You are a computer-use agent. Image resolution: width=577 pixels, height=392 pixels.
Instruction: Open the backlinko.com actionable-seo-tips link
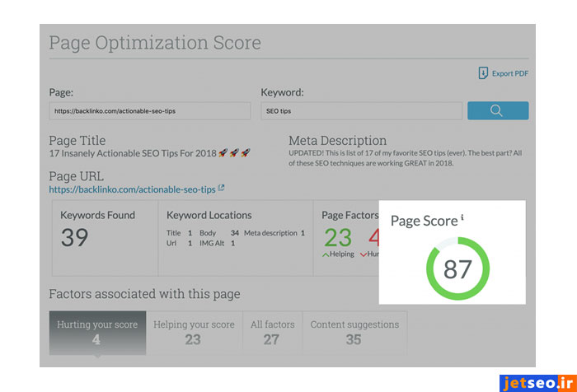coord(132,189)
